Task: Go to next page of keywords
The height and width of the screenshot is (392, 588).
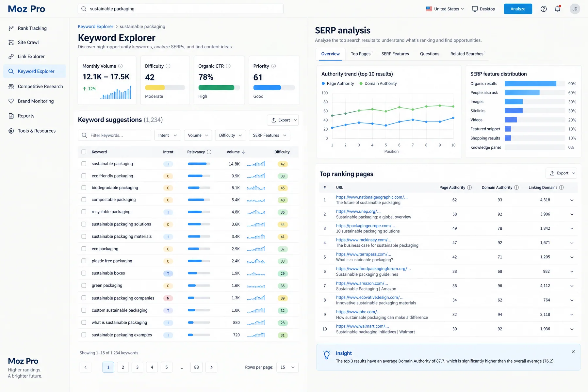Action: tap(211, 367)
